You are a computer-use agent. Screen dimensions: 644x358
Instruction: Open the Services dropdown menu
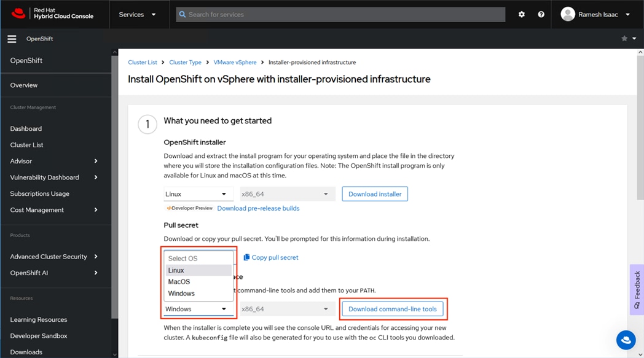(137, 14)
